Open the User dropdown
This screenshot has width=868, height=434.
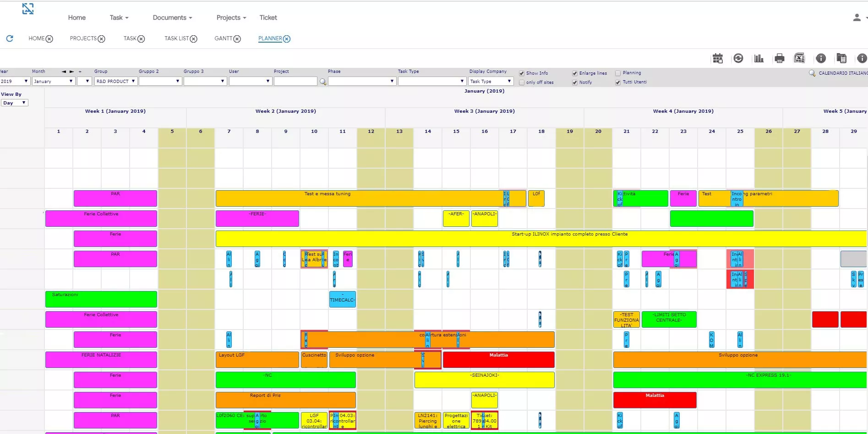pyautogui.click(x=251, y=81)
